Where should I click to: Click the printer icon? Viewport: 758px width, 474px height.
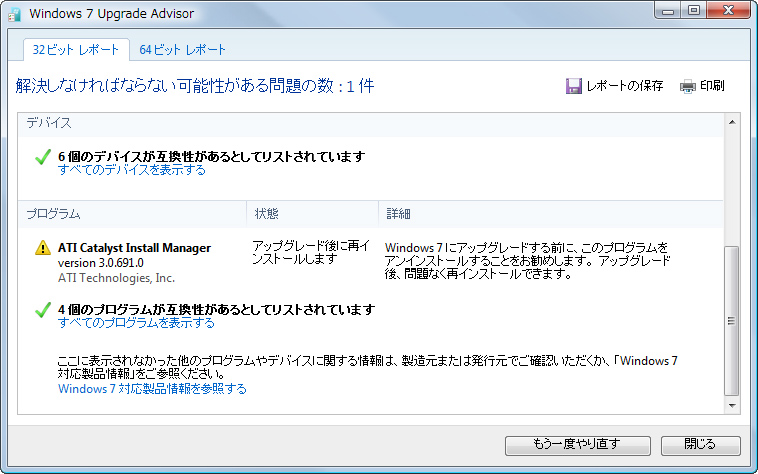tap(687, 86)
